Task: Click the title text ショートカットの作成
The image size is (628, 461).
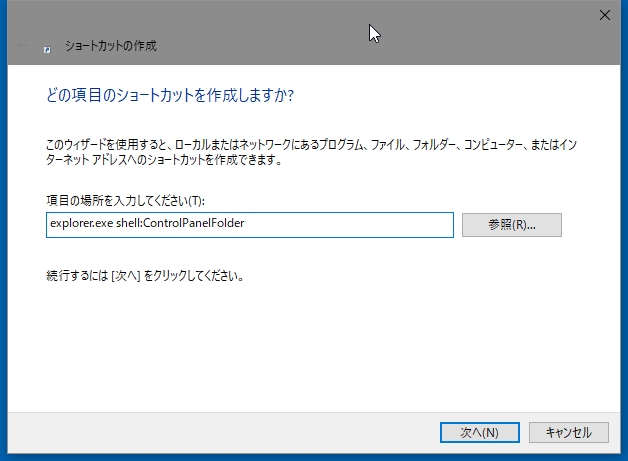Action: pyautogui.click(x=111, y=46)
